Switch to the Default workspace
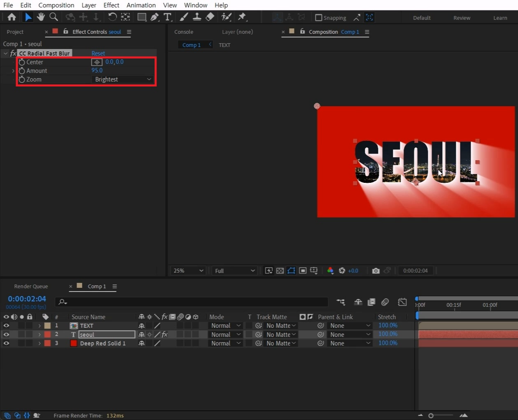 pyautogui.click(x=422, y=18)
